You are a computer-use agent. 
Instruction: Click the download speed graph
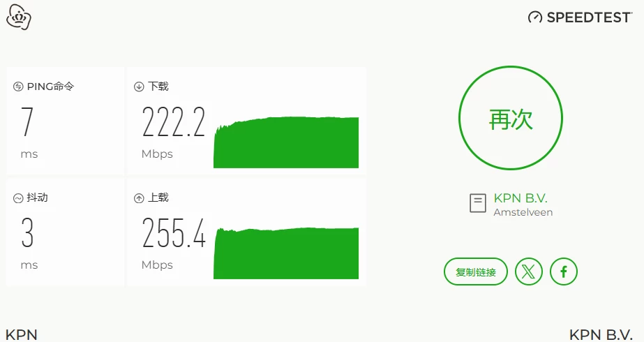(286, 142)
